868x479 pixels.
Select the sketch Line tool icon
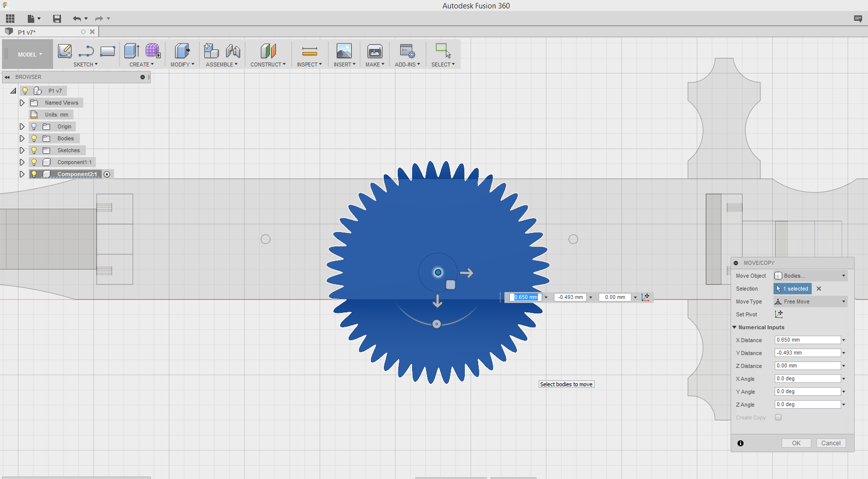(x=86, y=51)
